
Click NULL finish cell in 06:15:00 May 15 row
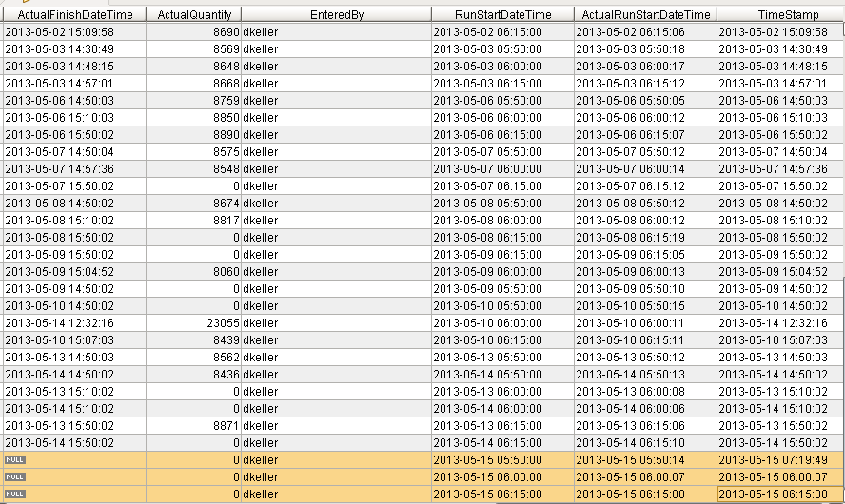tap(74, 494)
